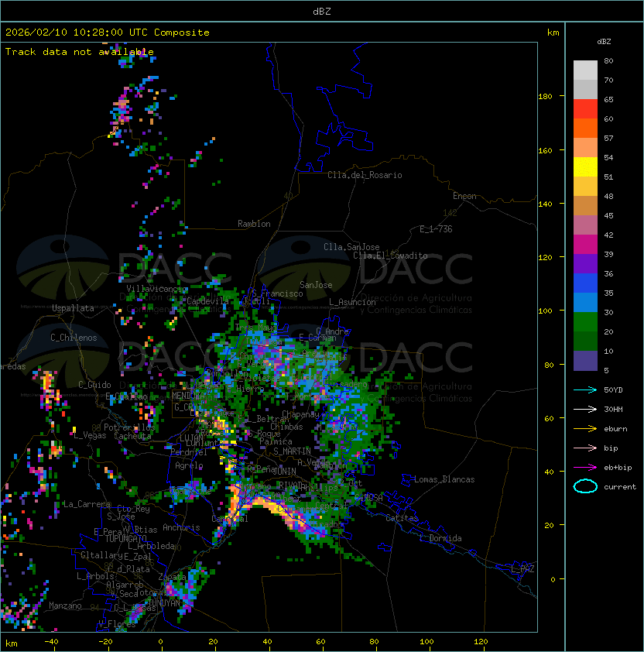
Task: Click the 'Chapanay' map label
Action: tap(300, 414)
